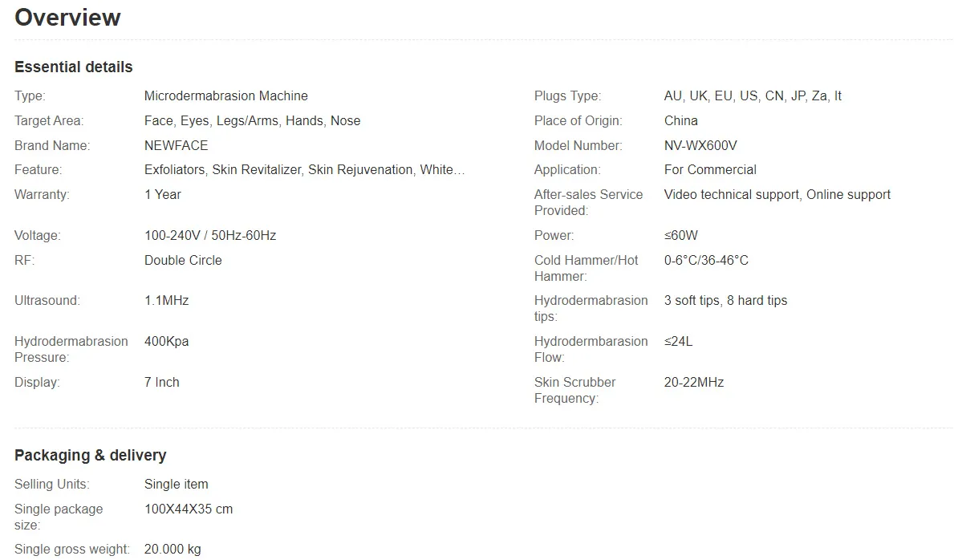Click the gross weight value 20.000 kg
954x560 pixels.
[x=173, y=550]
